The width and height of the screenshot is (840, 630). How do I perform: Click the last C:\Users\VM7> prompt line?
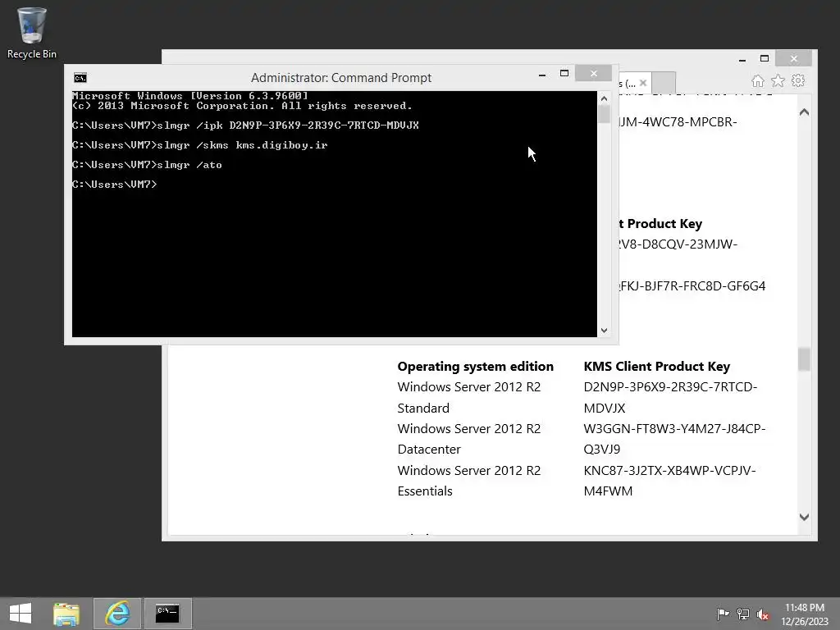pyautogui.click(x=115, y=185)
